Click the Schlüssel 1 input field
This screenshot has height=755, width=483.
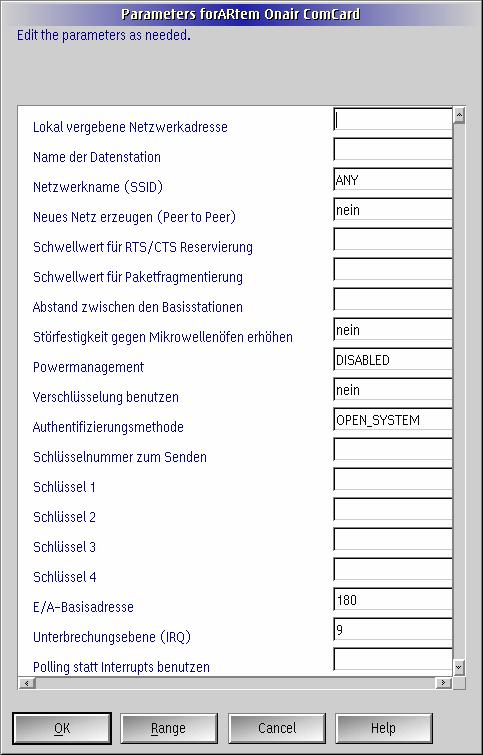(x=393, y=480)
